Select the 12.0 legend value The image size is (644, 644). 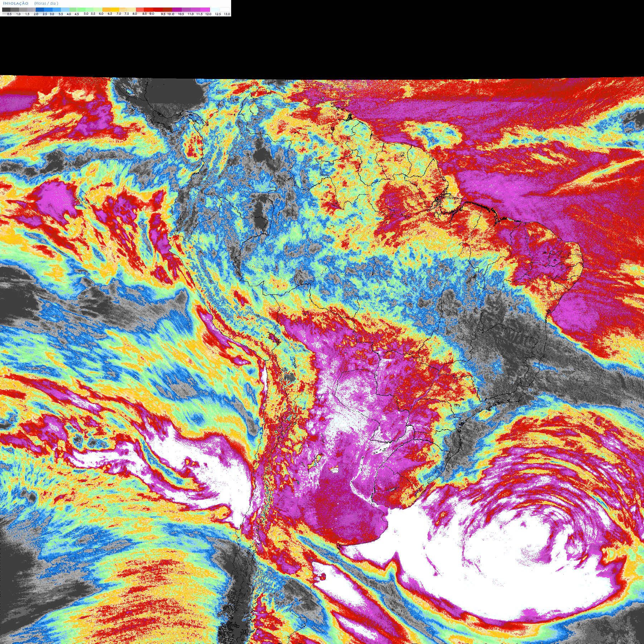(x=208, y=14)
